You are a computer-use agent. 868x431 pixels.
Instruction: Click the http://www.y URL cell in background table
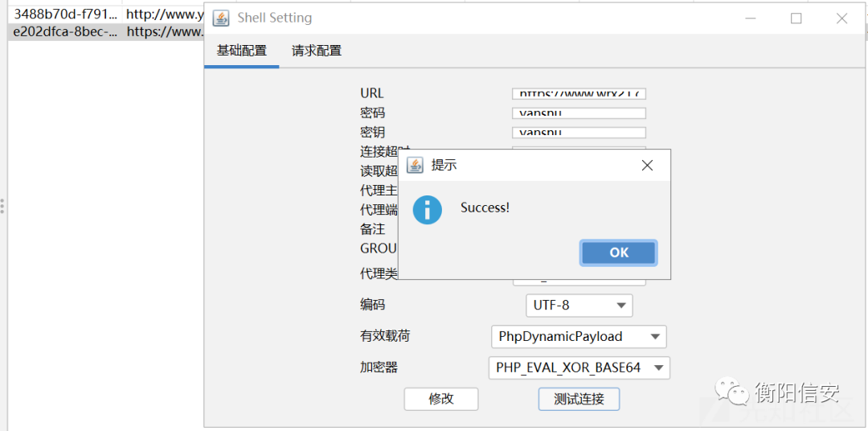coord(163,14)
